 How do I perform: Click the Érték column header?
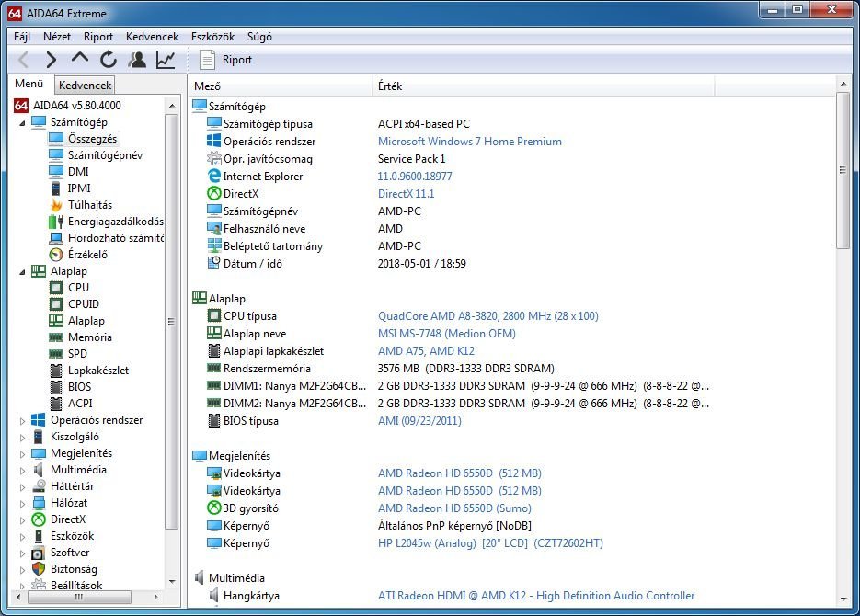click(544, 86)
